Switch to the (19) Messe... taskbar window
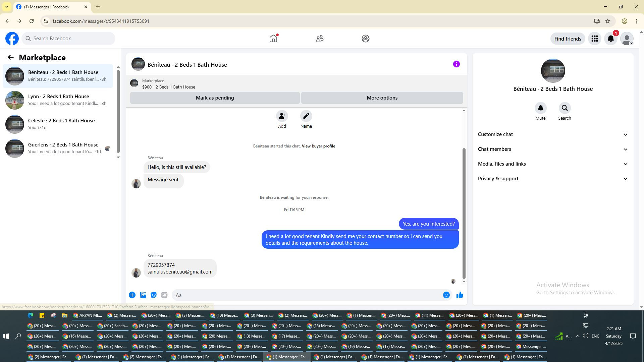This screenshot has width=644, height=362. point(356,347)
